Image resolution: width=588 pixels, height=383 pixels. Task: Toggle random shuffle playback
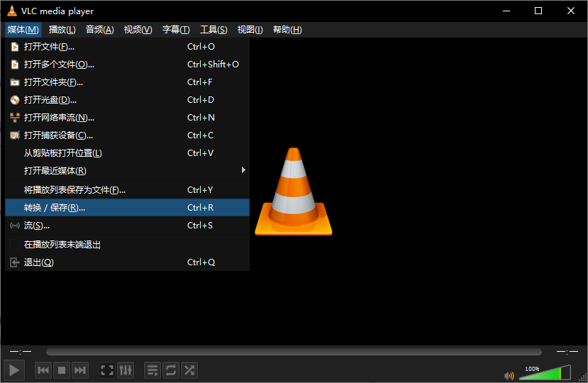tap(189, 370)
